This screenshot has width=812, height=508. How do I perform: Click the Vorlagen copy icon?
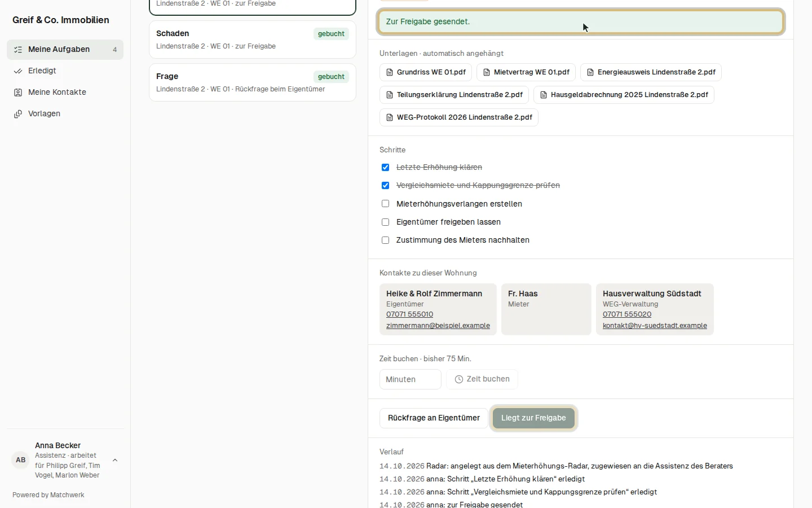coord(18,114)
